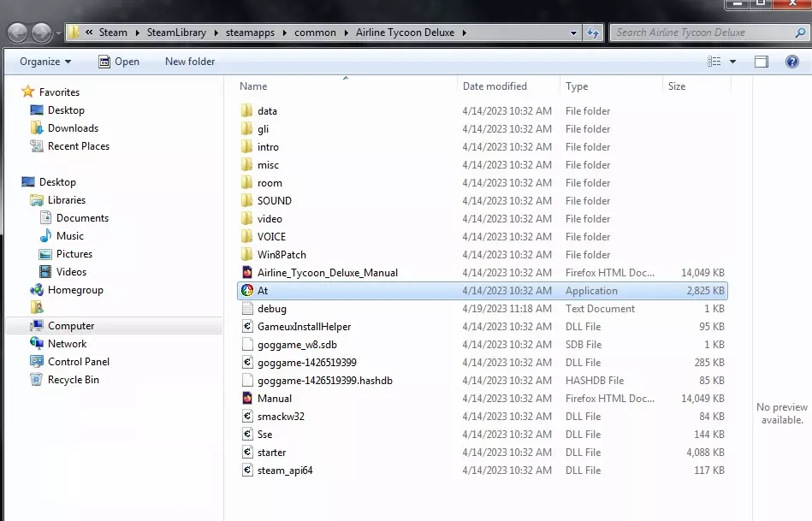The image size is (812, 521).
Task: Open Downloads under Favorites
Action: [64, 128]
